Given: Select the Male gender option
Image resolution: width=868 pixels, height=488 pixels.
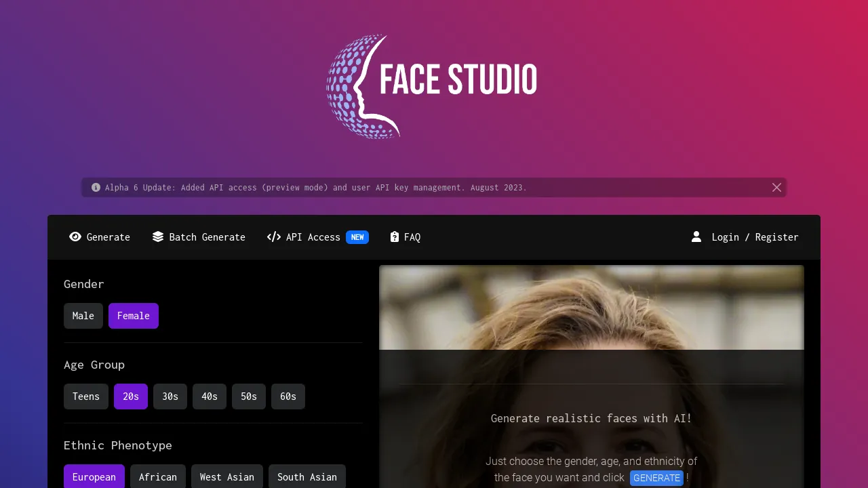Looking at the screenshot, I should tap(83, 315).
